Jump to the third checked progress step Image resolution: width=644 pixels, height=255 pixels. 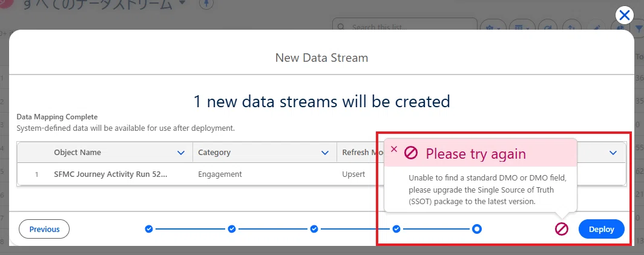click(314, 229)
